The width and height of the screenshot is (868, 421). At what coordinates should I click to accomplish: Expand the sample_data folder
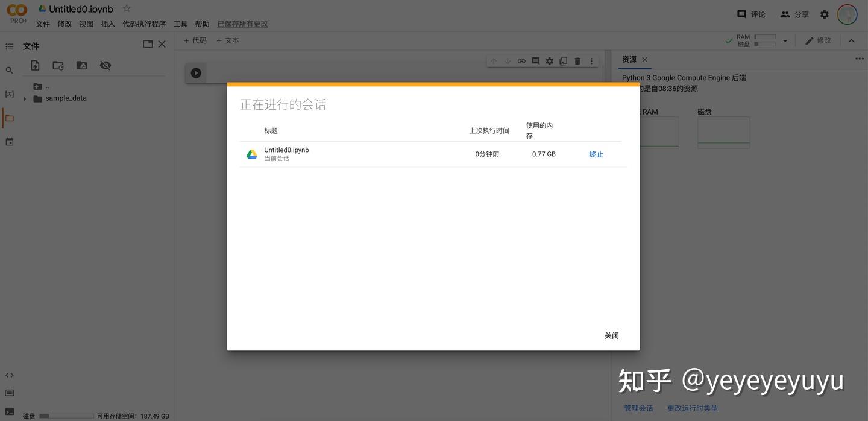(x=24, y=97)
